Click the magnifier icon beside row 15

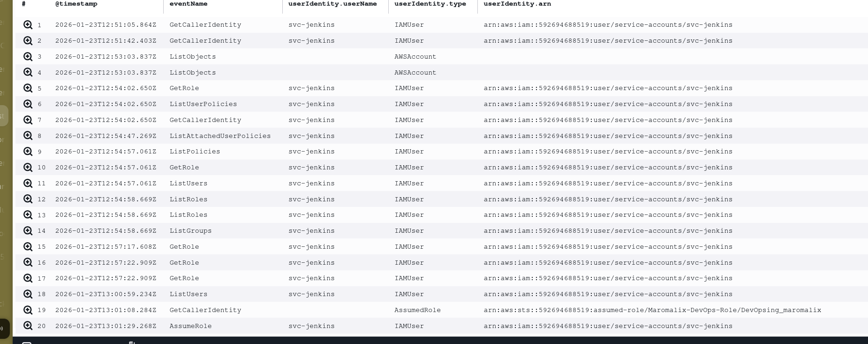pos(28,247)
